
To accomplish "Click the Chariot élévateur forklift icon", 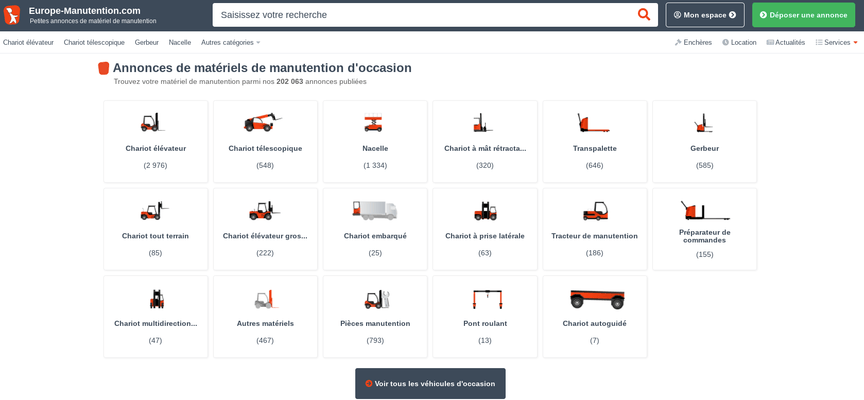I will 154,122.
